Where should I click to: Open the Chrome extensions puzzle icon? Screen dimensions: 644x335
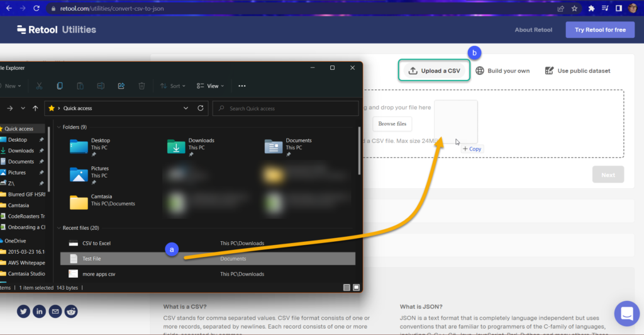(592, 9)
